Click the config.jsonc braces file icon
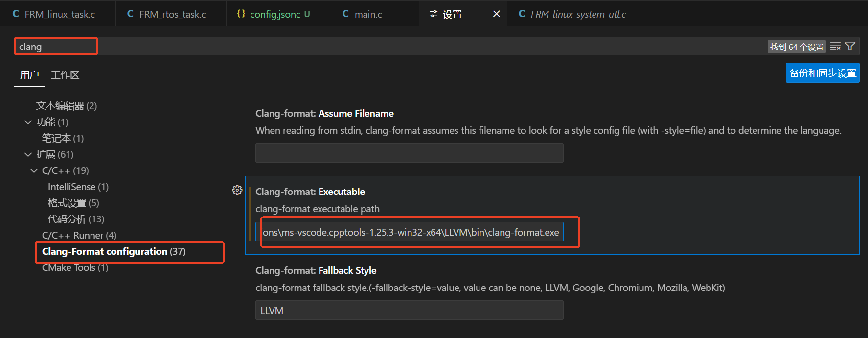868x338 pixels. [x=241, y=14]
